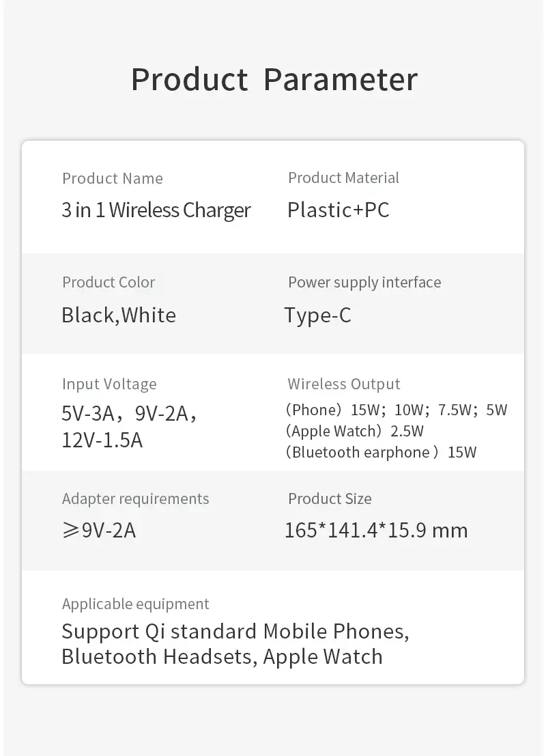Click the Input Voltage label
Screen dimensions: 546x756
[x=109, y=384]
